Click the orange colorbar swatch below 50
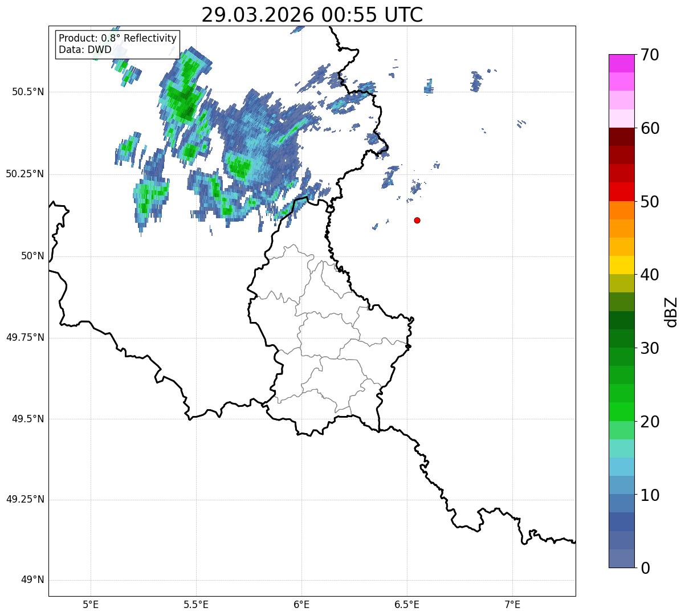The height and width of the screenshot is (616, 685). 621,210
